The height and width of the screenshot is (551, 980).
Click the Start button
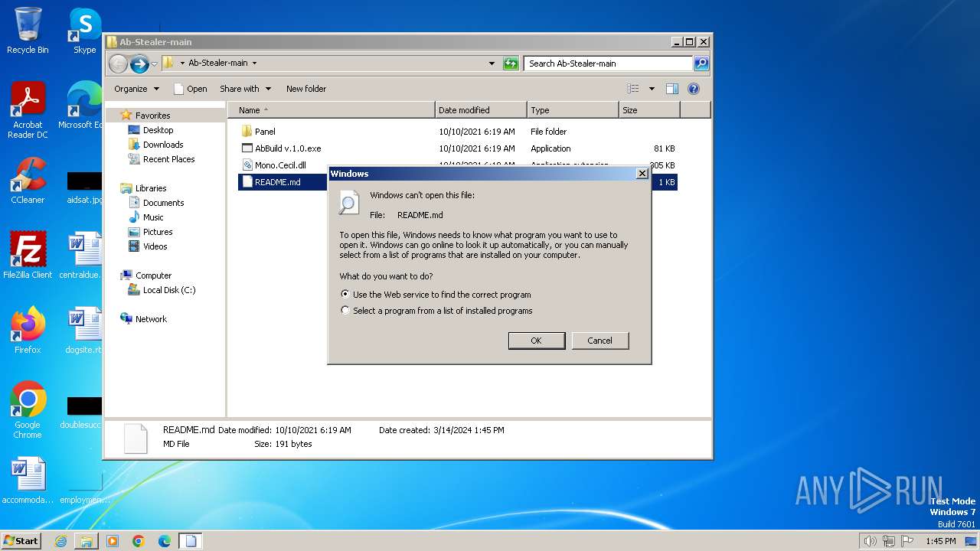[21, 541]
